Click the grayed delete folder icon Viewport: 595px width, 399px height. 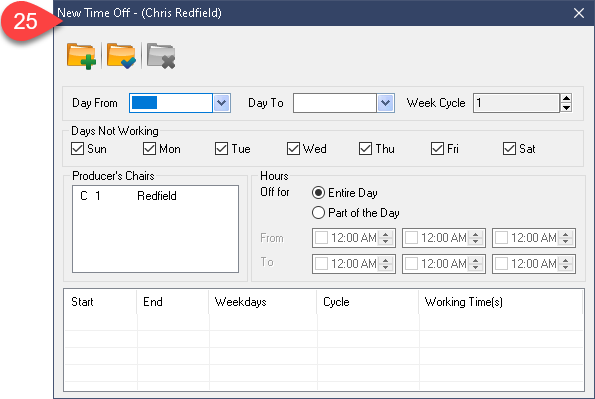click(161, 56)
